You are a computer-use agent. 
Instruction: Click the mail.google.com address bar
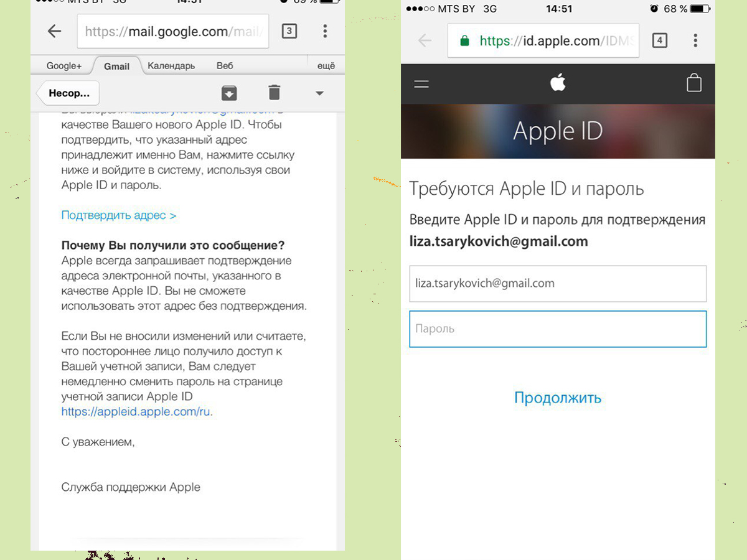pyautogui.click(x=173, y=31)
